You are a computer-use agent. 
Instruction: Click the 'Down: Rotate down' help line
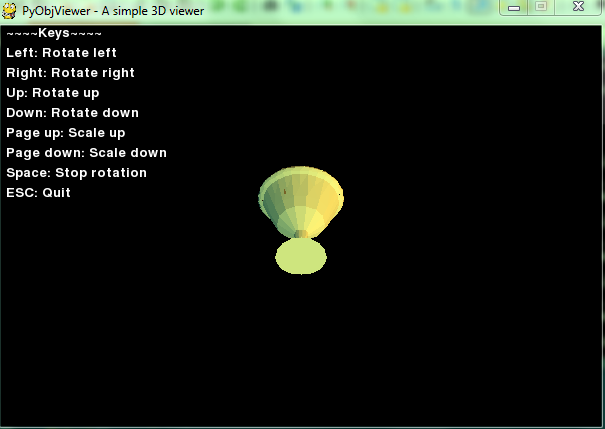[x=73, y=113]
